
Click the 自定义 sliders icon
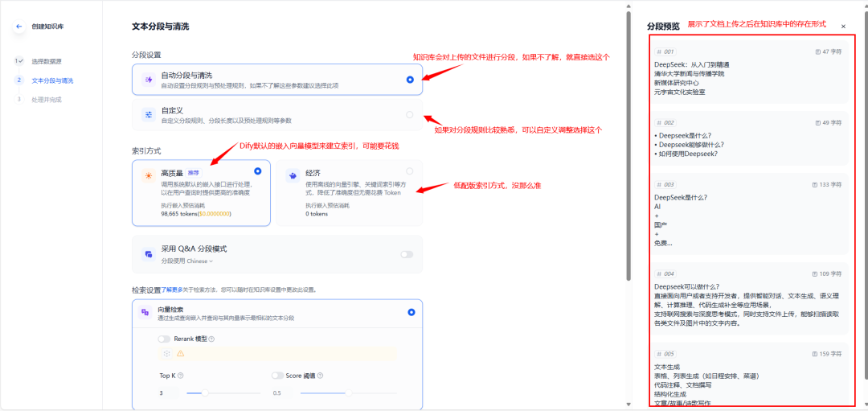point(149,115)
